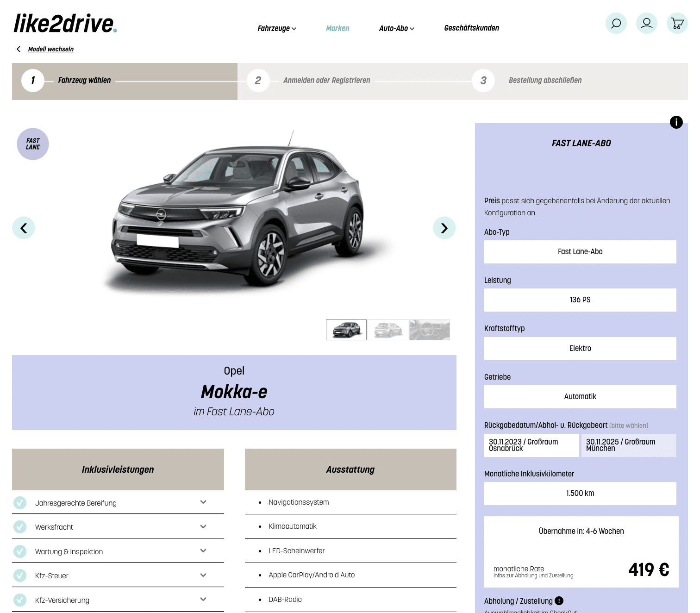Click Infos zur Abholung und Zustellung link

point(533,575)
